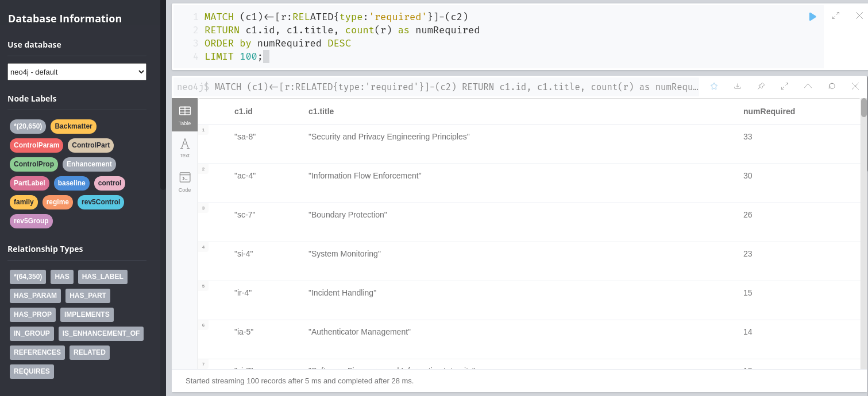Click "Boundary Protection" title cell
The image size is (868, 396).
pos(348,215)
